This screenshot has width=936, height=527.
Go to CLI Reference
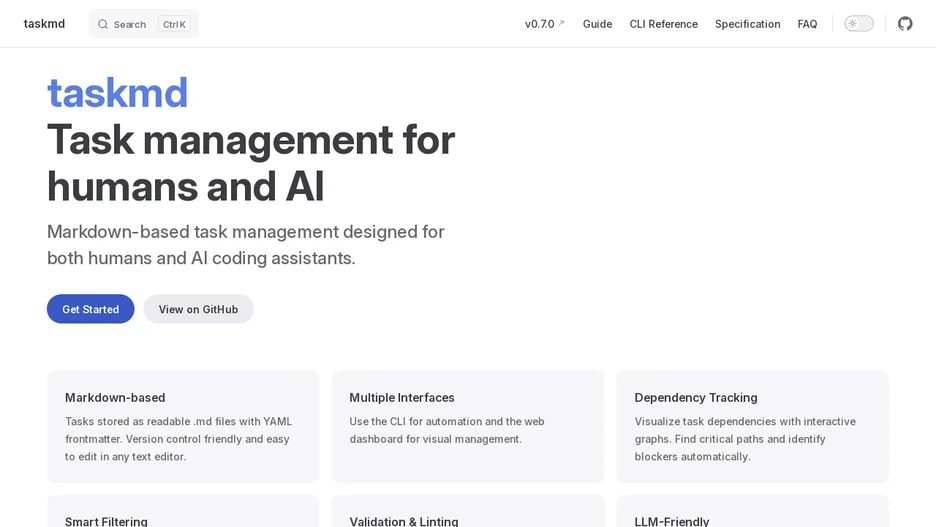[x=663, y=24]
